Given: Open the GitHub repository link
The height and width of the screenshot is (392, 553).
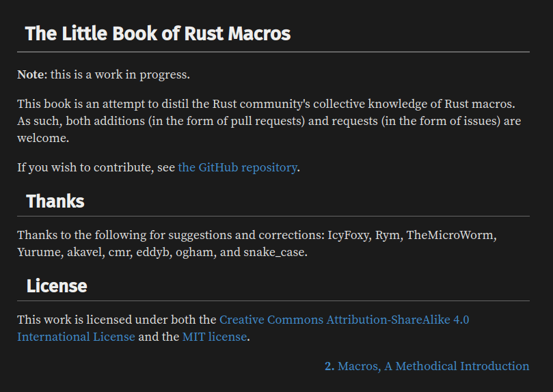Looking at the screenshot, I should 237,167.
